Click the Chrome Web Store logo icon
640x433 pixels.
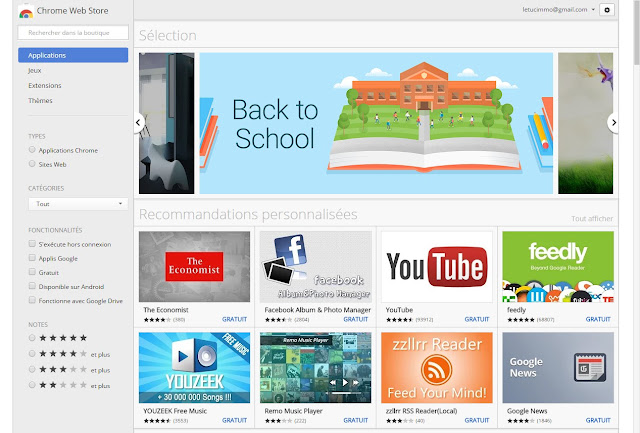pyautogui.click(x=26, y=11)
